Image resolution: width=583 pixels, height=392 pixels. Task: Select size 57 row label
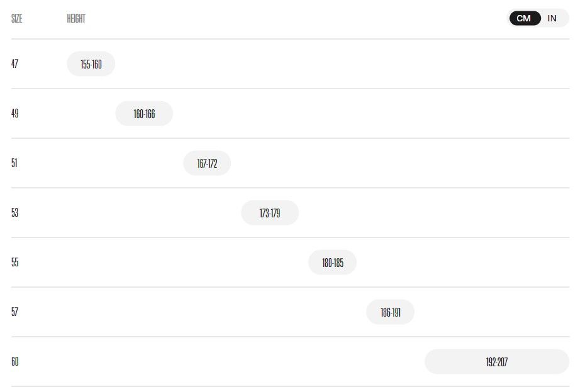click(x=14, y=312)
